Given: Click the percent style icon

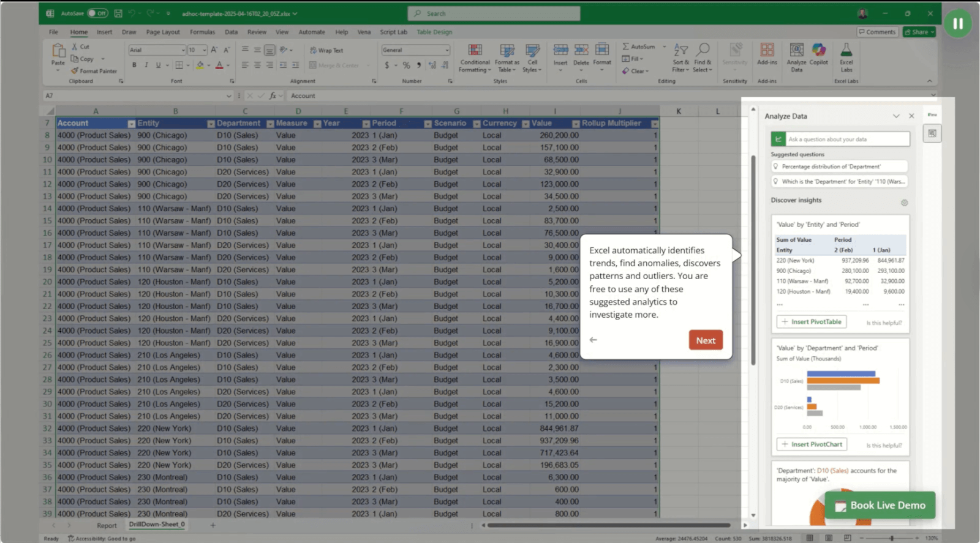Looking at the screenshot, I should point(406,65).
